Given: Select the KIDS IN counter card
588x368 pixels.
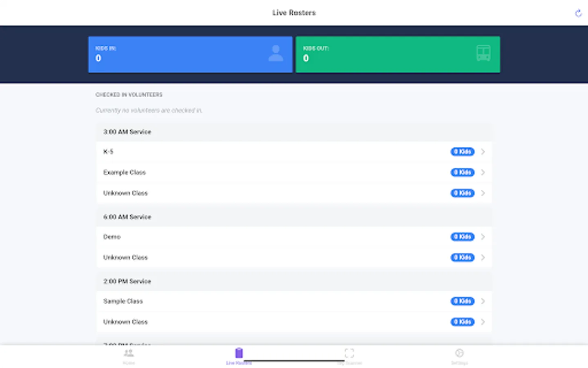Looking at the screenshot, I should [190, 54].
